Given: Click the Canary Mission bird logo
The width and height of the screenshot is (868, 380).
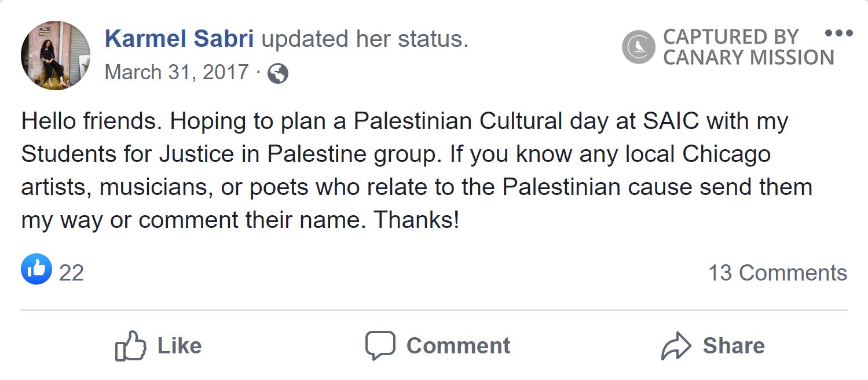Looking at the screenshot, I should point(638,47).
